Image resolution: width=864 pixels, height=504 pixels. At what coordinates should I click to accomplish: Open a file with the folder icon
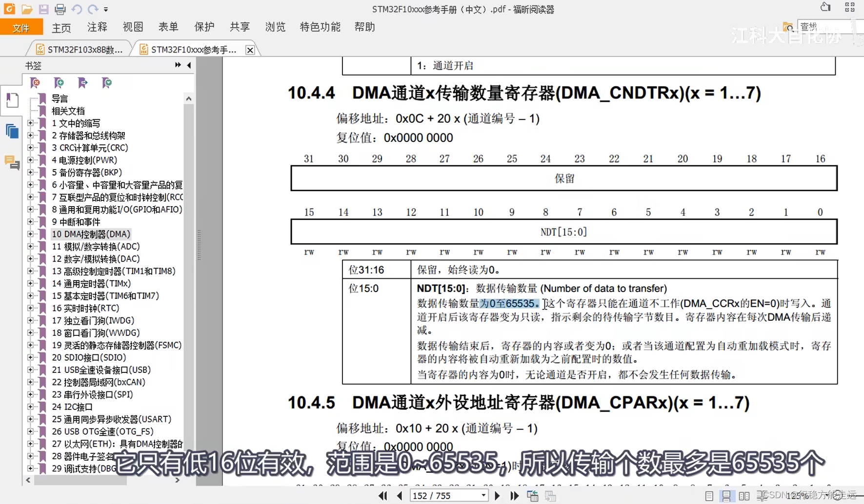click(27, 9)
